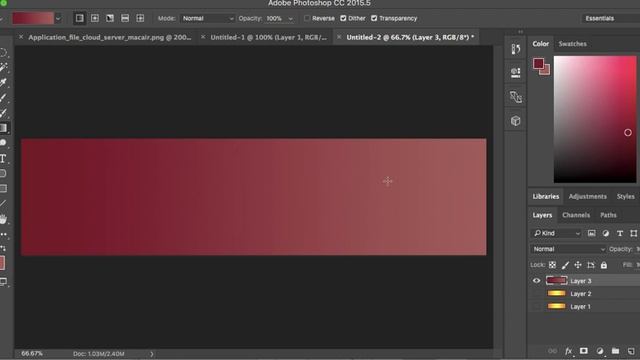Create a new layer icon

tap(631, 351)
